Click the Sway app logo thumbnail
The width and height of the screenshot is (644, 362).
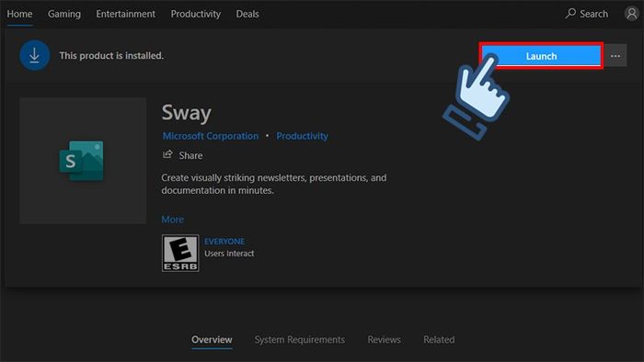83,161
